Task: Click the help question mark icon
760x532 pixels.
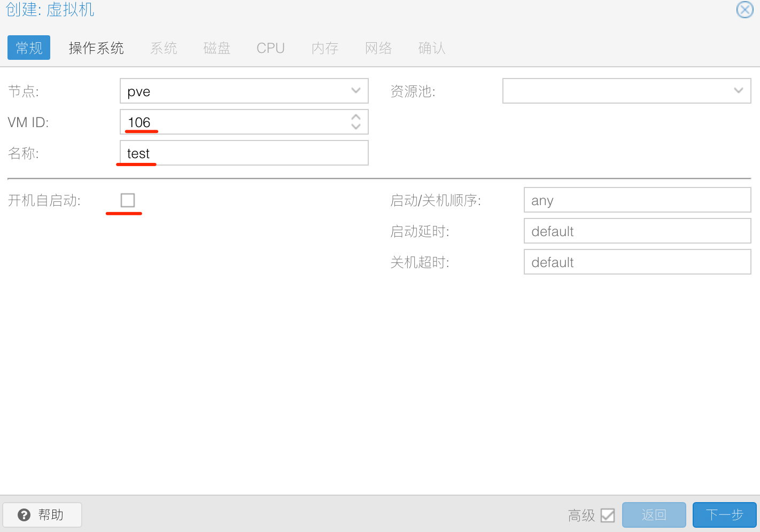Action: tap(24, 515)
